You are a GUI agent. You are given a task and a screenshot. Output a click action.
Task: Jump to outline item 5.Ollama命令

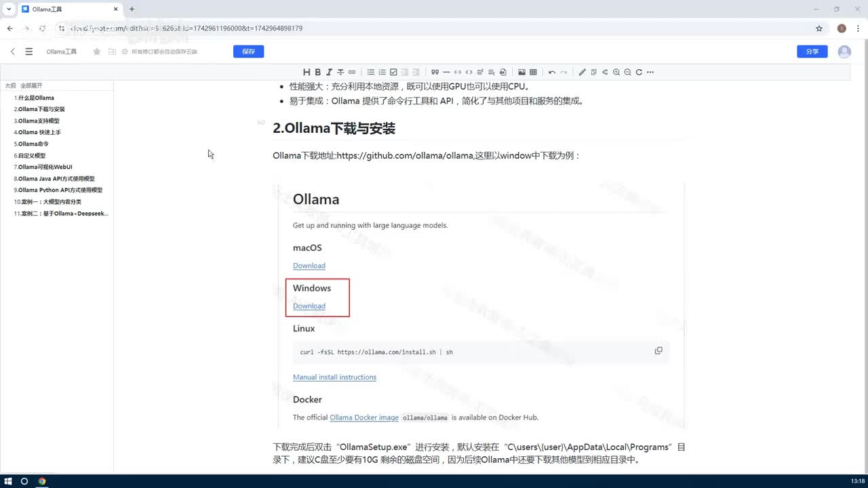[31, 144]
